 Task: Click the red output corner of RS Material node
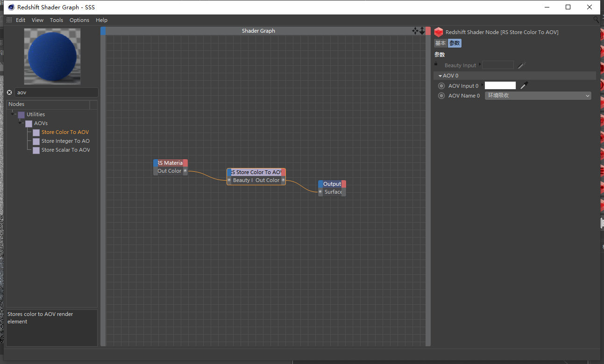(185, 163)
